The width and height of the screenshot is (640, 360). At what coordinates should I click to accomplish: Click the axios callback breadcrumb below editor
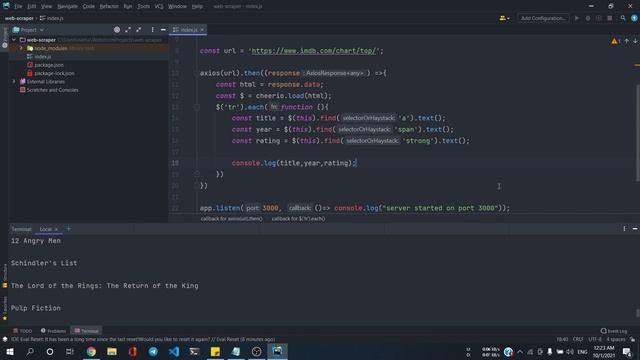pos(231,219)
